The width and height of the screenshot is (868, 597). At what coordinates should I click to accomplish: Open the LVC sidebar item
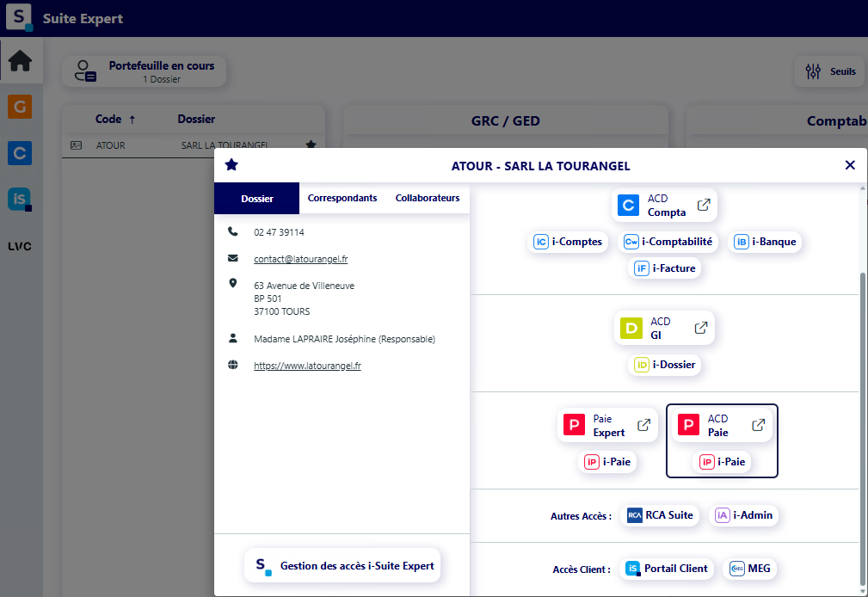click(20, 246)
